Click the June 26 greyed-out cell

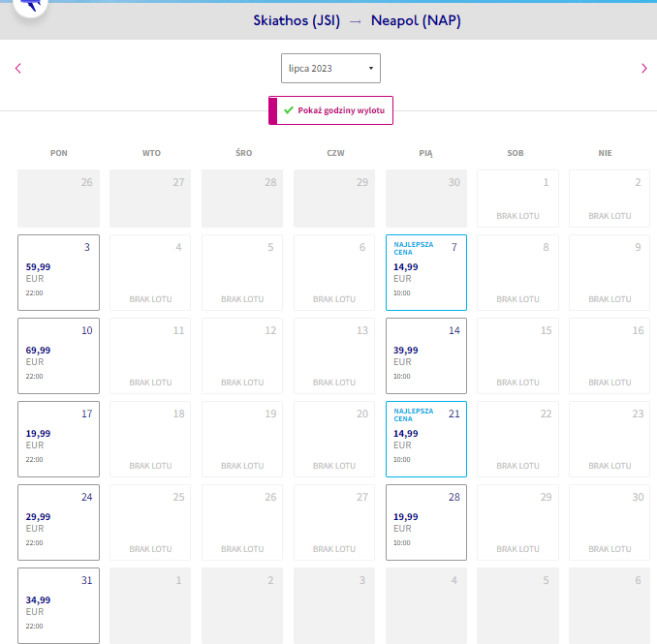point(59,199)
